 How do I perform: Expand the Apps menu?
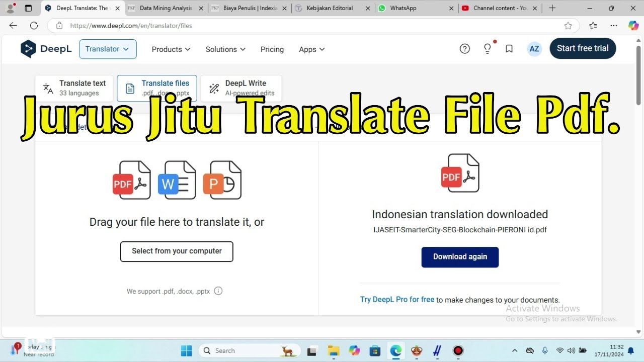click(x=312, y=49)
